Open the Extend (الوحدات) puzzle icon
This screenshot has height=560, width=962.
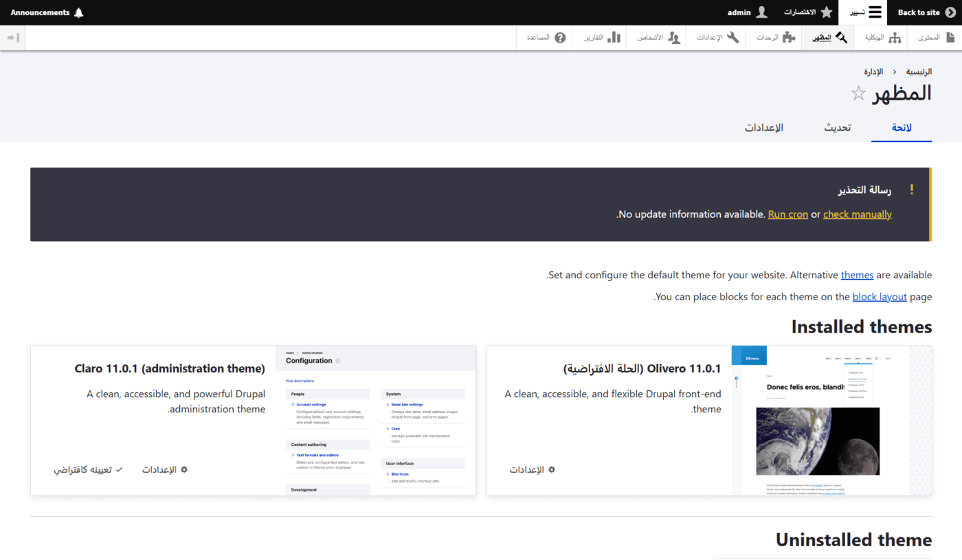click(789, 38)
